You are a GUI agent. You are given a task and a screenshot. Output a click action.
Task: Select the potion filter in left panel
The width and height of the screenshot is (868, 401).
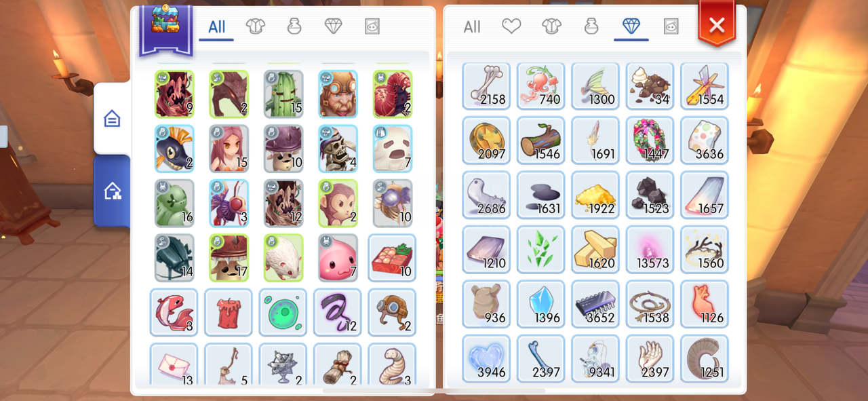click(x=294, y=26)
